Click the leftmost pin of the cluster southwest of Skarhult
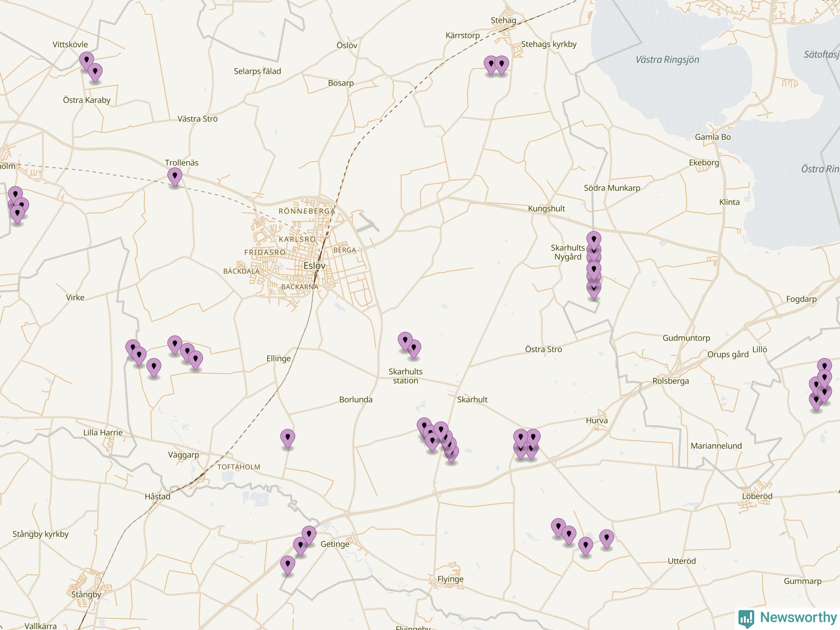Screen dimensions: 840x630 tap(424, 427)
